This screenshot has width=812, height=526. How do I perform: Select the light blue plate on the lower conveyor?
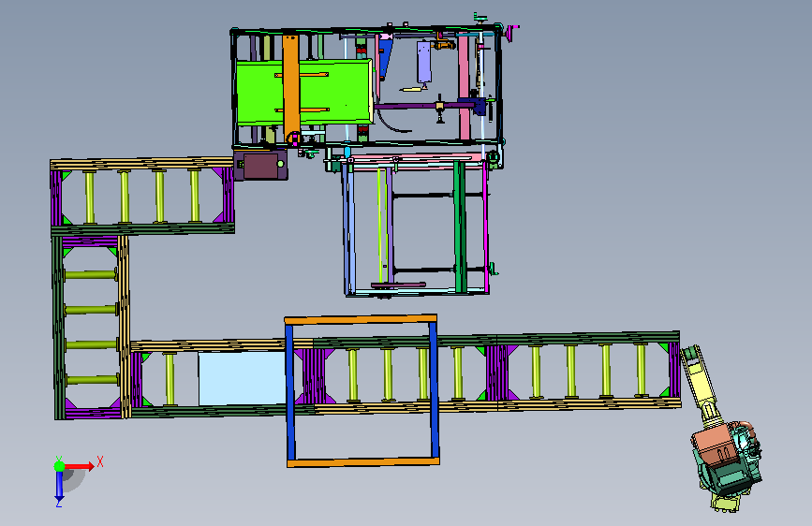pos(242,378)
